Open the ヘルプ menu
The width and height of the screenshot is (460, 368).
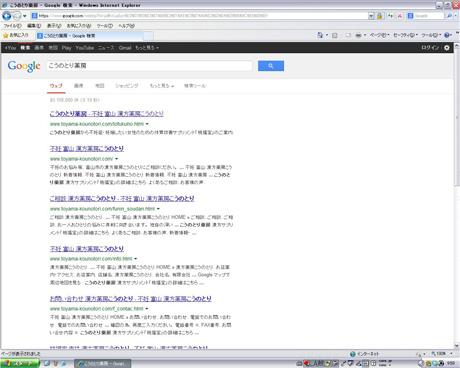[x=126, y=26]
